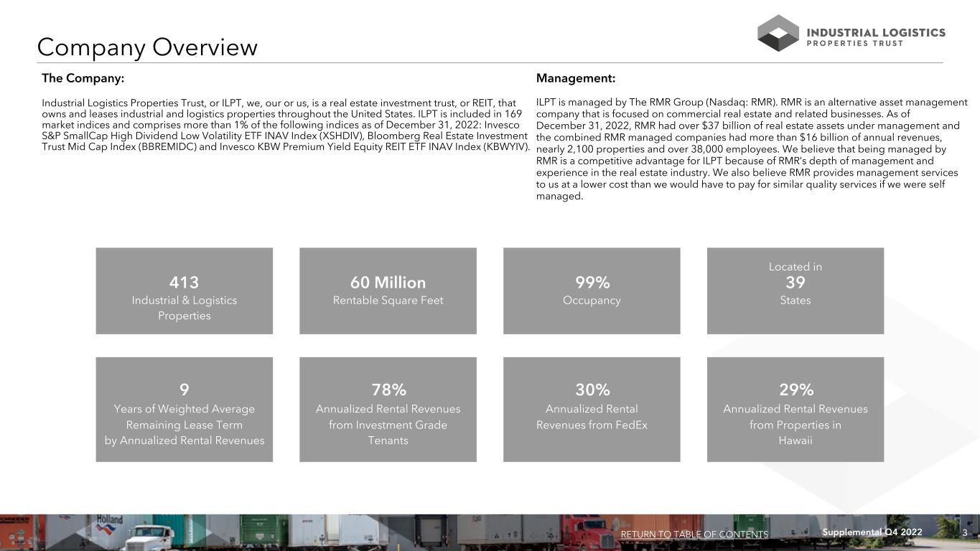Select the "Industrial & Logistics Properties" label
This screenshot has height=551, width=980.
[185, 308]
